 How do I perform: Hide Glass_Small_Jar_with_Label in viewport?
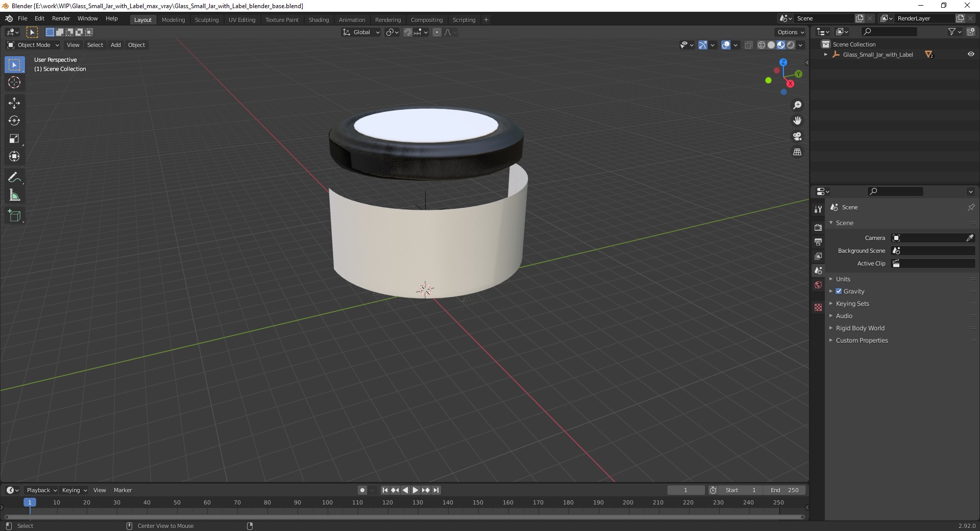[x=971, y=54]
